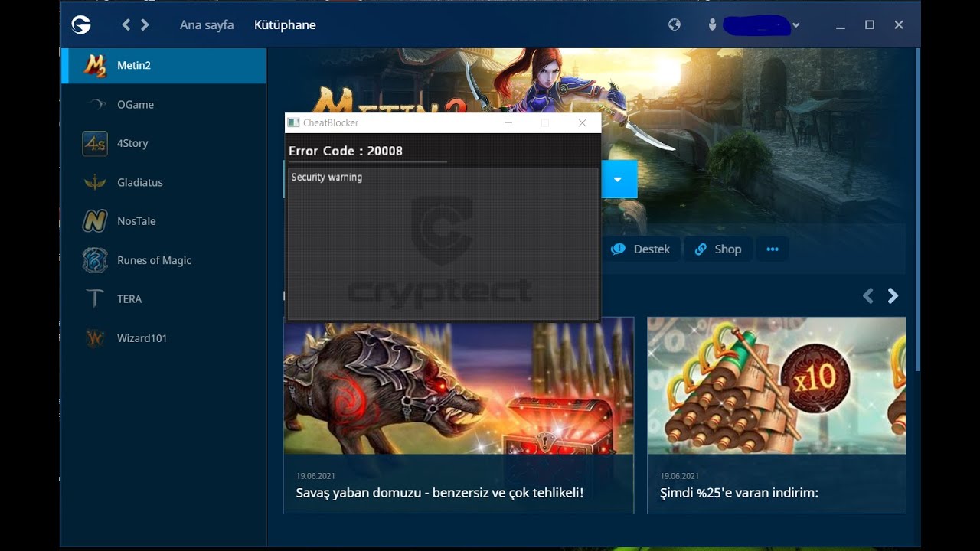Click the Runes of Magic icon

(x=95, y=260)
